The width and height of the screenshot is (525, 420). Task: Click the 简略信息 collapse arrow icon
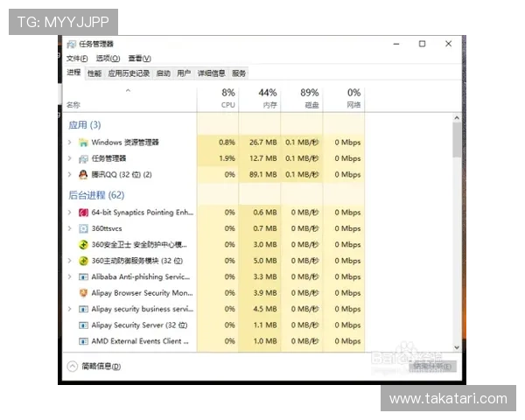pyautogui.click(x=73, y=367)
